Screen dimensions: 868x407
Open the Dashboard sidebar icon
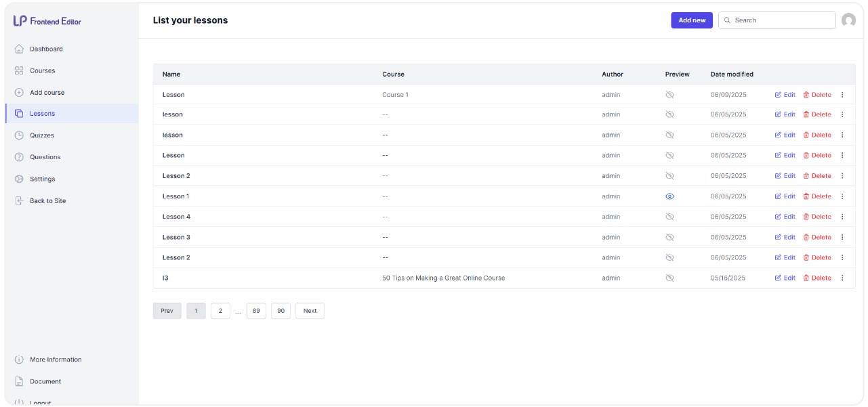18,48
